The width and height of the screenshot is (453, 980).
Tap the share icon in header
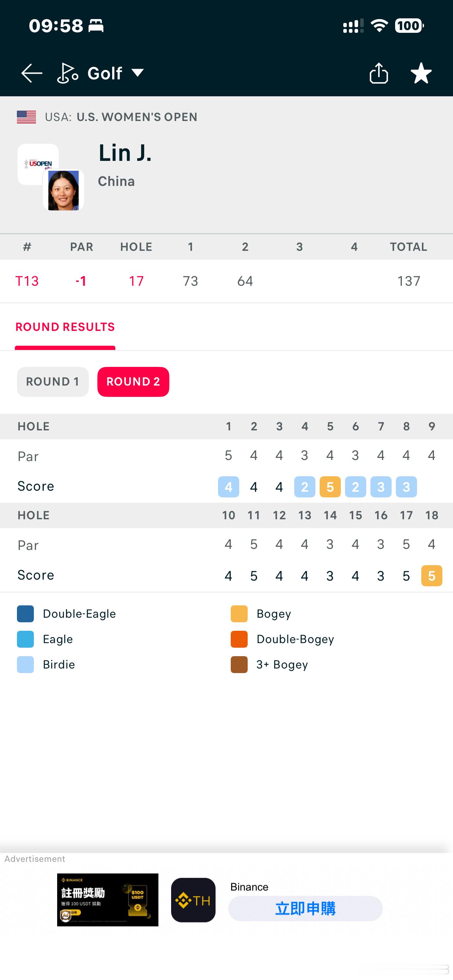[379, 73]
